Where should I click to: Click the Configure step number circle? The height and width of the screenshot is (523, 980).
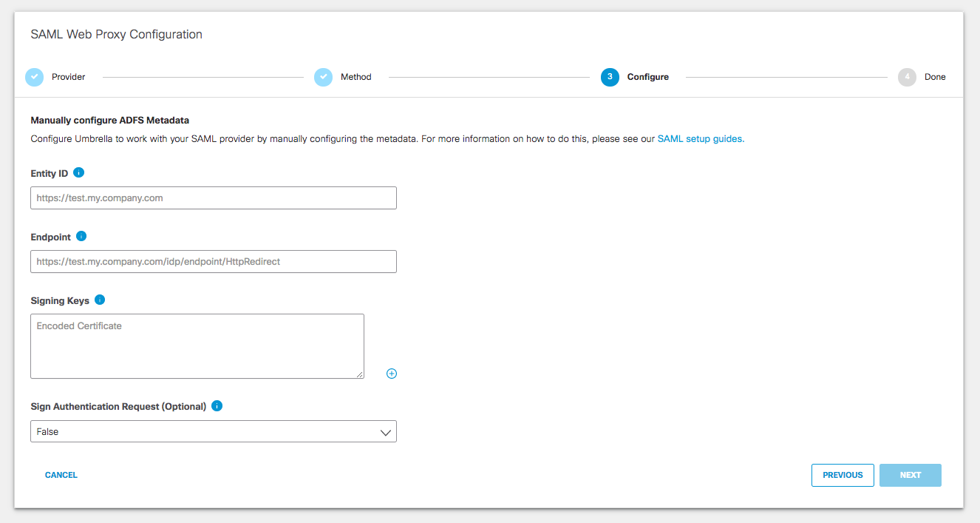[610, 76]
